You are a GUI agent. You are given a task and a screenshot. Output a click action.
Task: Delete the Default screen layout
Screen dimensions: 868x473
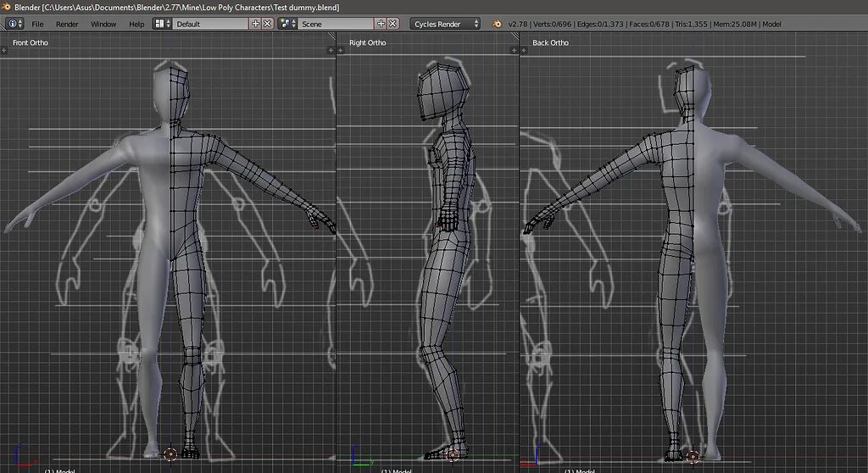coord(268,24)
